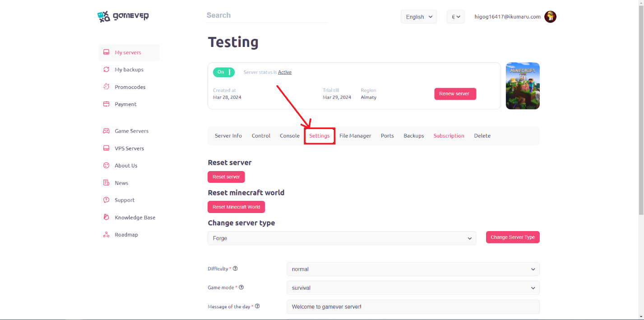Viewport: 644px width, 320px height.
Task: Expand the Game mode survival dropdown
Action: click(x=413, y=288)
